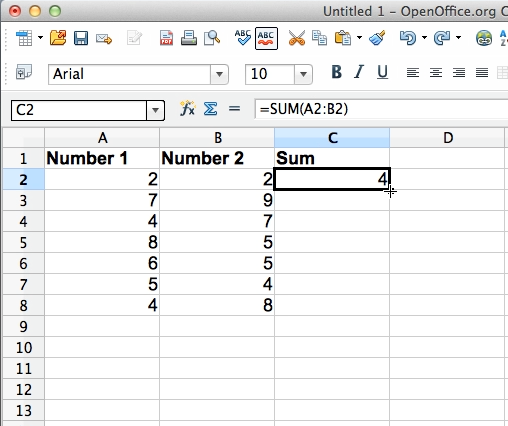Toggle Underline formatting
The height and width of the screenshot is (426, 508).
[382, 72]
